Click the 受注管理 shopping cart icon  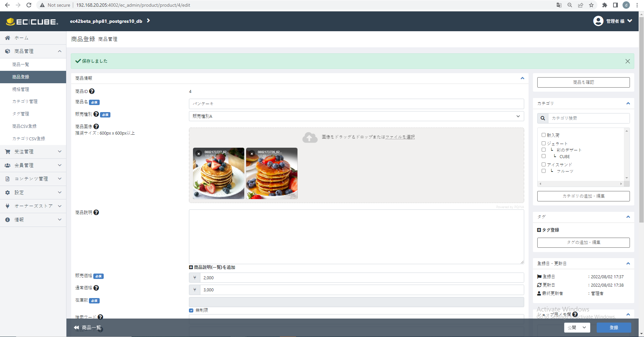pyautogui.click(x=7, y=151)
